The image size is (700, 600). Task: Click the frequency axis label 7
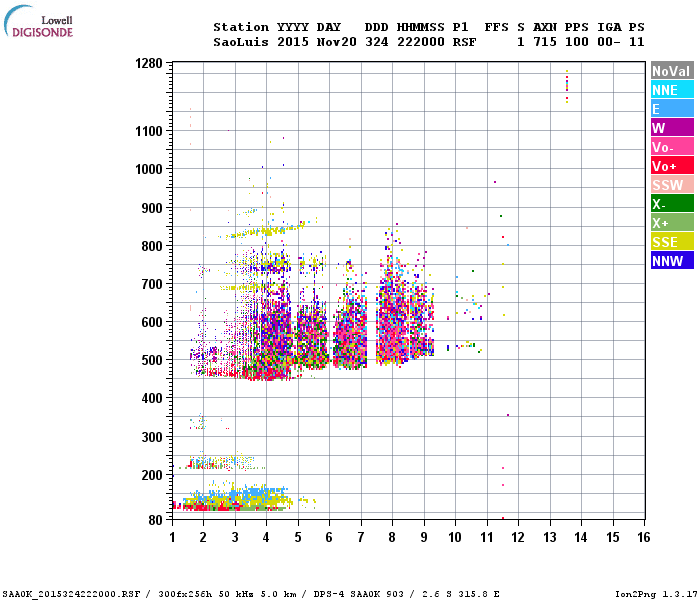tap(361, 537)
